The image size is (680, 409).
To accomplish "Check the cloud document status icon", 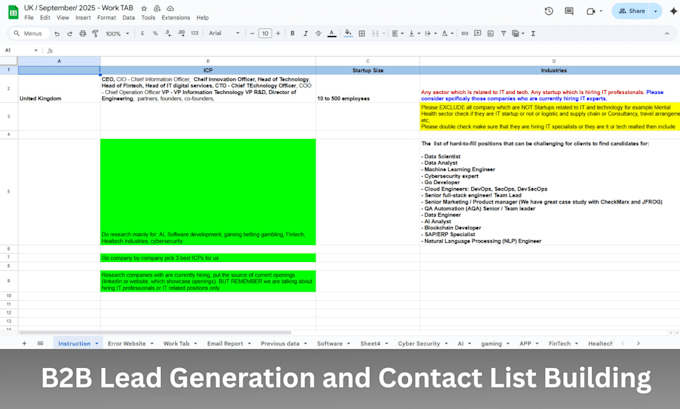I will pos(170,8).
